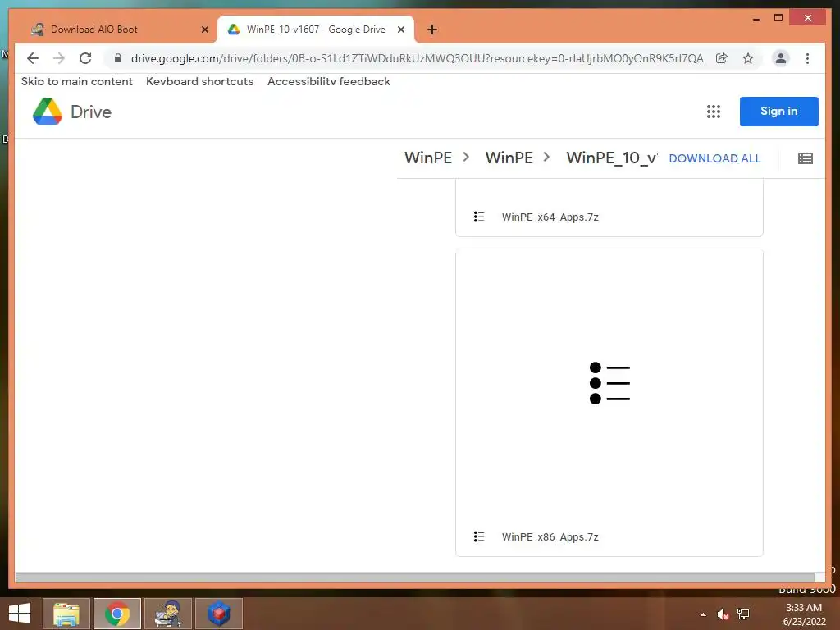
Task: Click the network tray icon
Action: (743, 614)
